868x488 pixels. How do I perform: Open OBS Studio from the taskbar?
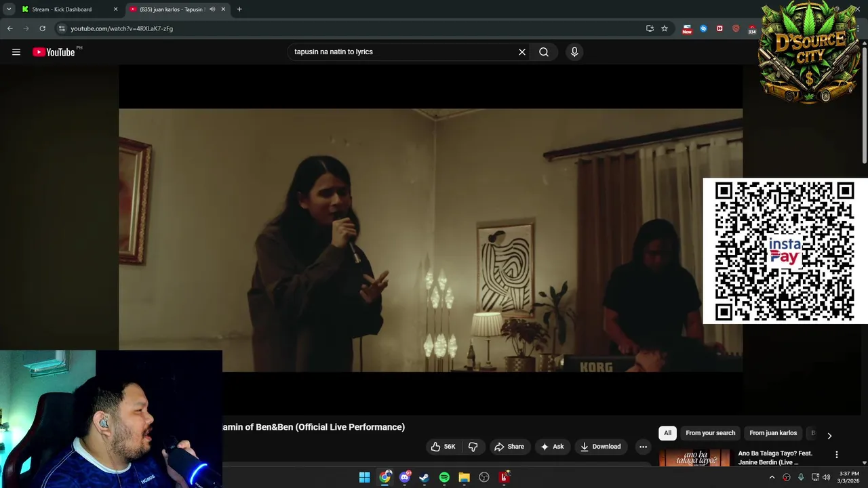(x=484, y=477)
